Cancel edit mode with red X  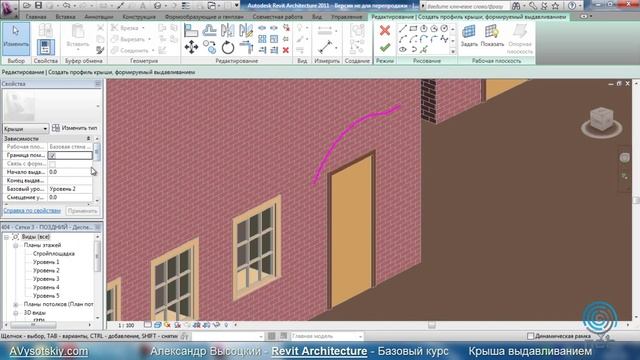(x=384, y=30)
